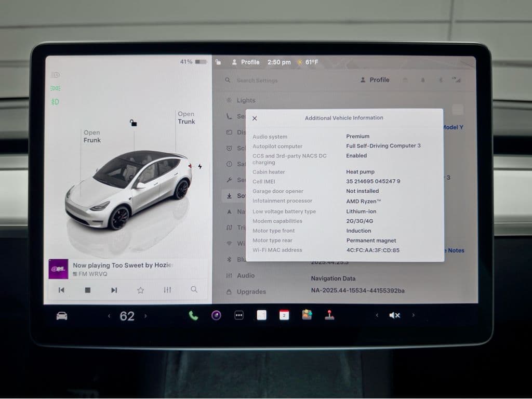Tap the 41% battery indicator
This screenshot has width=532, height=399.
pyautogui.click(x=193, y=62)
